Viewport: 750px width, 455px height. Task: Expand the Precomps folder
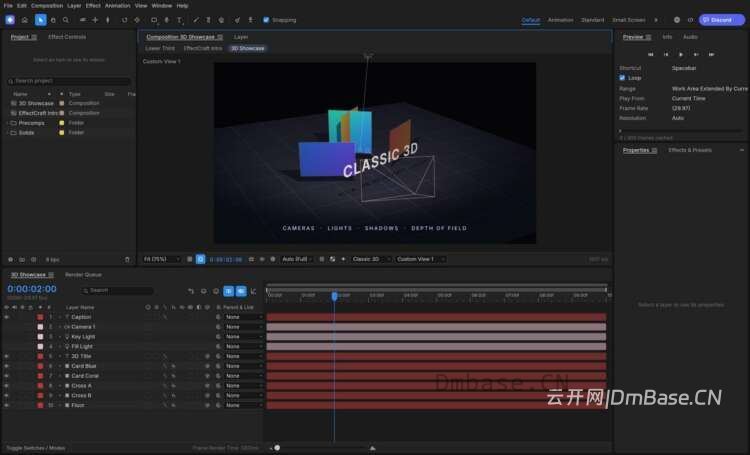point(8,123)
